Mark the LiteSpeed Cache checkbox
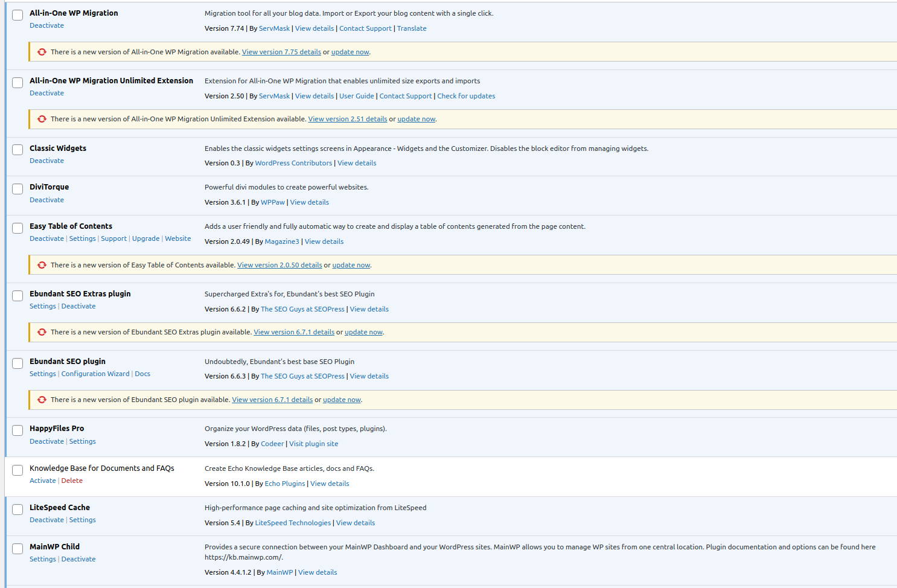This screenshot has width=897, height=588. coord(18,510)
